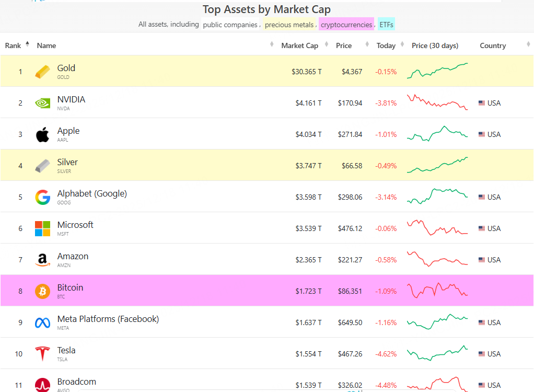This screenshot has width=534, height=392.
Task: View Gold 30-day price chart
Action: pos(437,71)
